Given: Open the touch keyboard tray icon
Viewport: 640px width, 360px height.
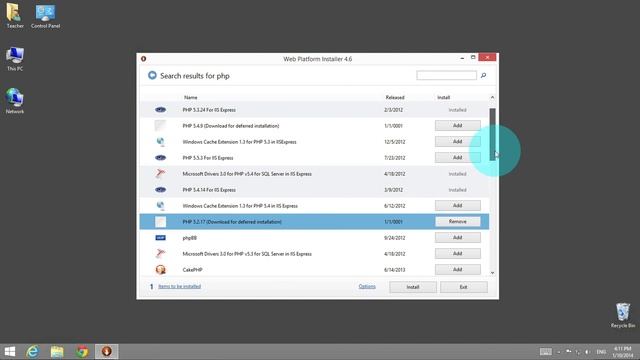Looking at the screenshot, I should pos(546,352).
